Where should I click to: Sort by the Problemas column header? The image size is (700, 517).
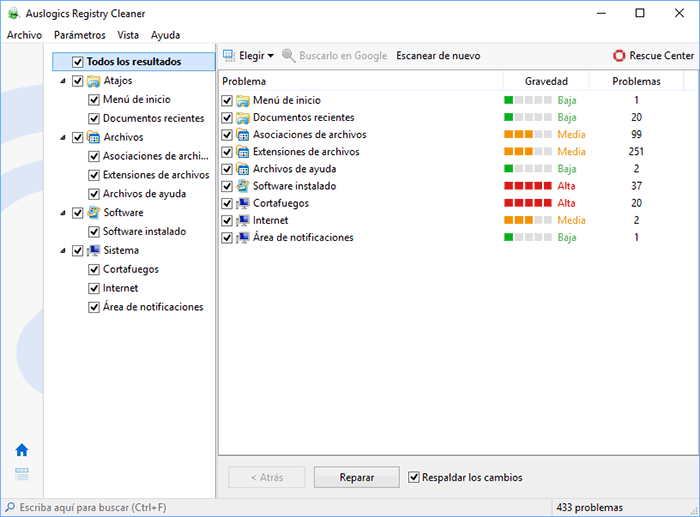coord(637,81)
